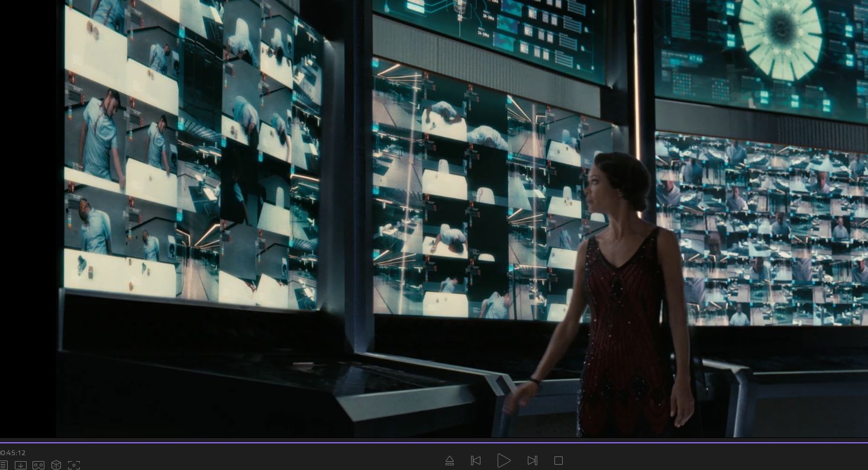Stop playback with the square button
The width and height of the screenshot is (868, 470).
[558, 461]
